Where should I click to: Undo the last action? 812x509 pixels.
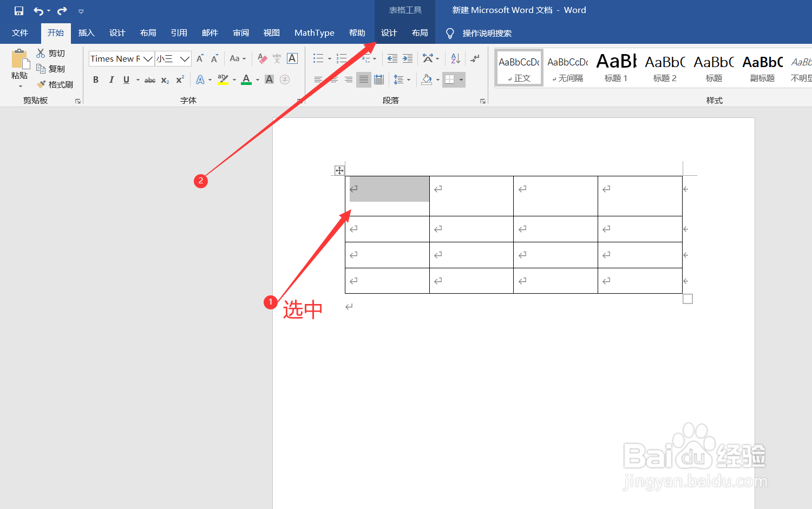pyautogui.click(x=38, y=11)
